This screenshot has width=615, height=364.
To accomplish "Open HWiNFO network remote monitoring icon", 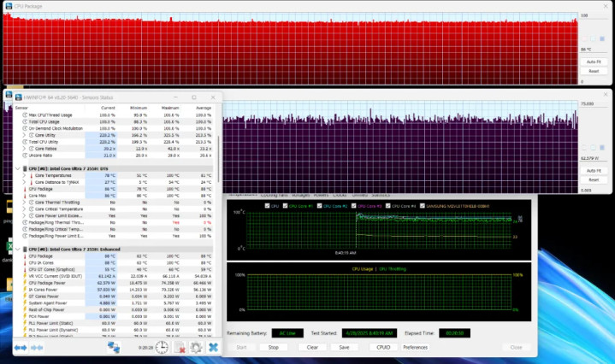I will 113,348.
